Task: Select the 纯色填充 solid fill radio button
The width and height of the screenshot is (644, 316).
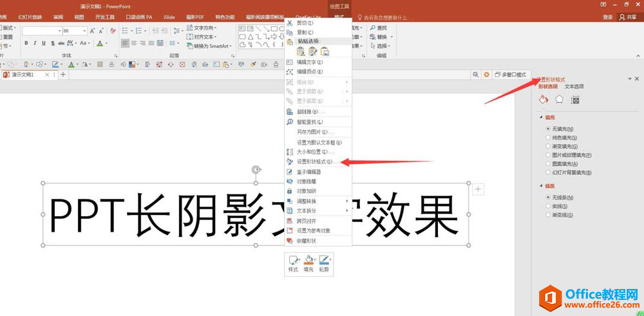Action: pyautogui.click(x=547, y=138)
